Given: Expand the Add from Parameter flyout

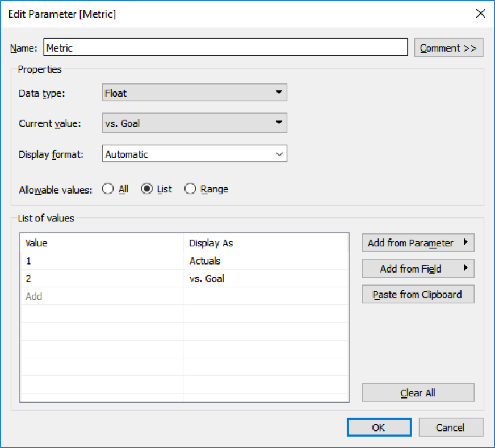Looking at the screenshot, I should pyautogui.click(x=418, y=242).
